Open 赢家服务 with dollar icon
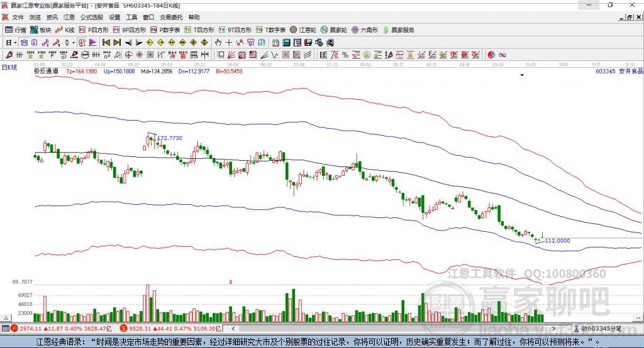 click(x=399, y=30)
